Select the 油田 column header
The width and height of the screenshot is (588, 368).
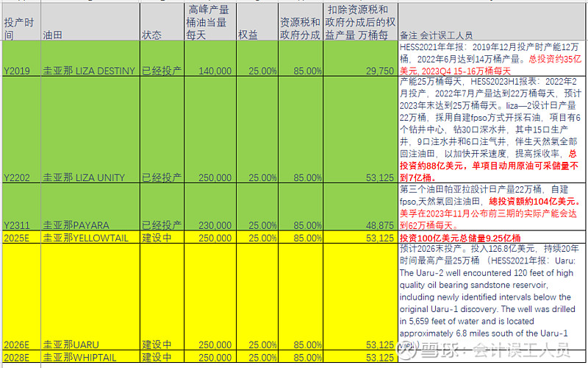pos(90,22)
